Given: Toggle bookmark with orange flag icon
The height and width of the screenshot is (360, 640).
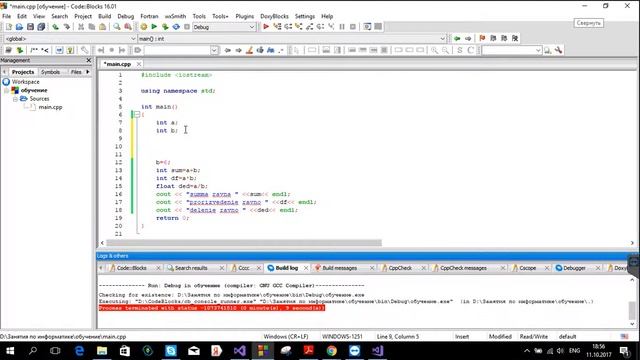Looking at the screenshot, I should (482, 38).
